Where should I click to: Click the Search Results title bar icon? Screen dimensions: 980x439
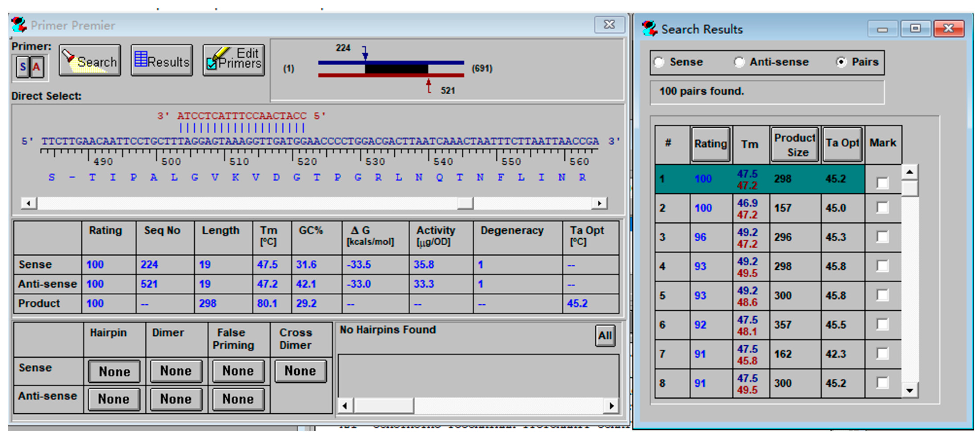[x=649, y=29]
